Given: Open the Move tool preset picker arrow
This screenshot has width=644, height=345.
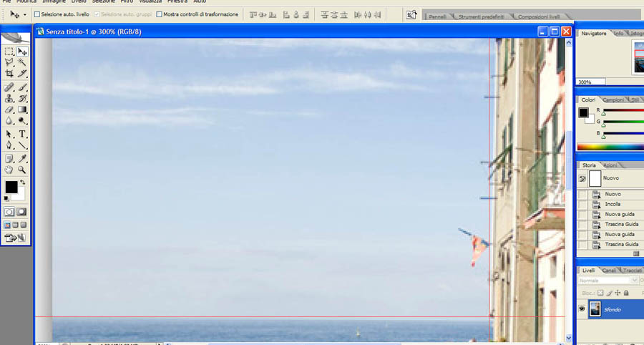Looking at the screenshot, I should [x=25, y=14].
